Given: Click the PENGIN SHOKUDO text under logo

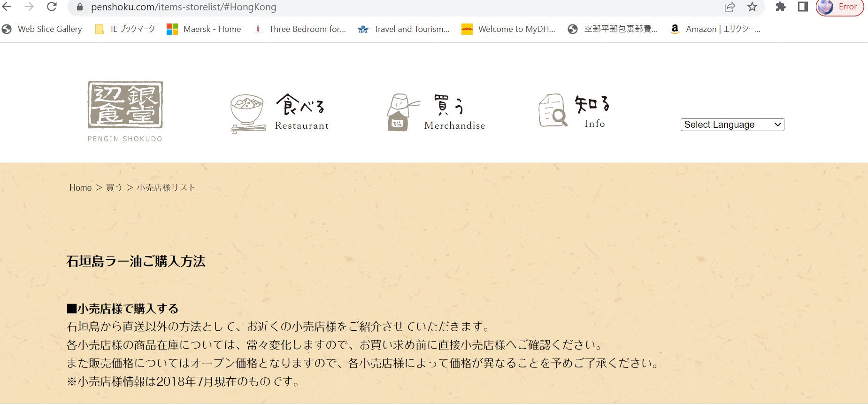Looking at the screenshot, I should 125,139.
